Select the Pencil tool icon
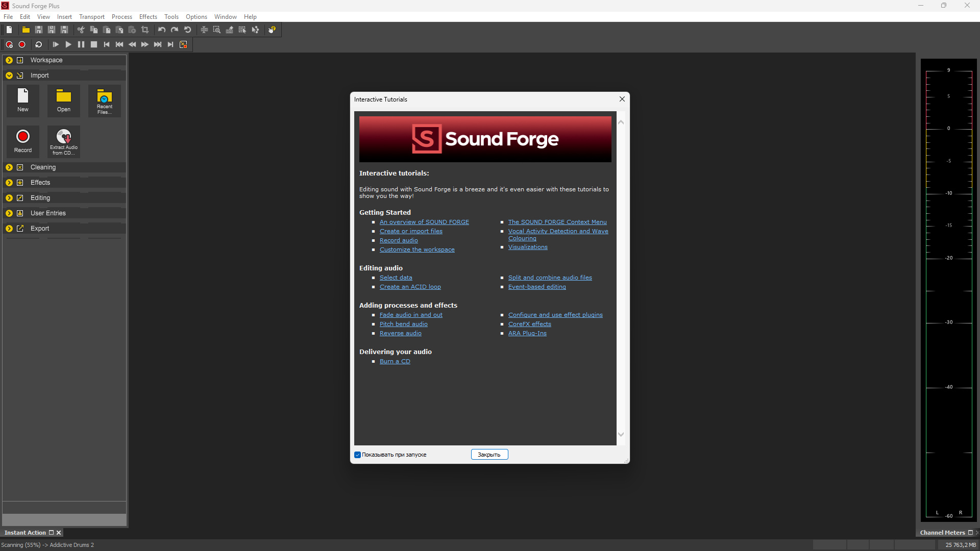 (230, 30)
